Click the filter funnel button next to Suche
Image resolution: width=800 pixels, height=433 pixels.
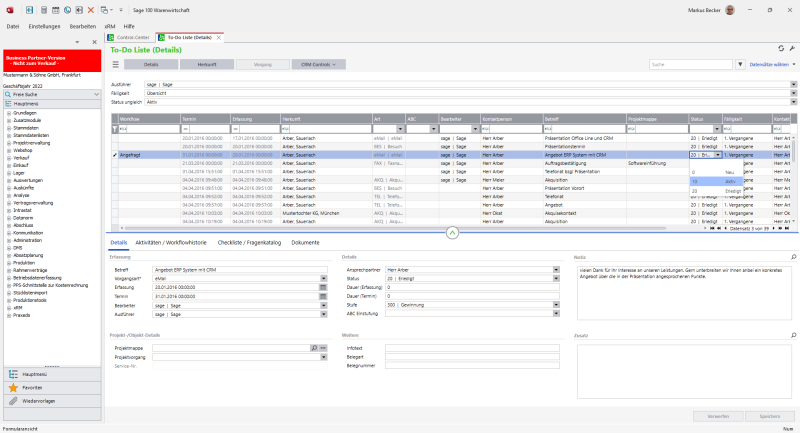[740, 64]
